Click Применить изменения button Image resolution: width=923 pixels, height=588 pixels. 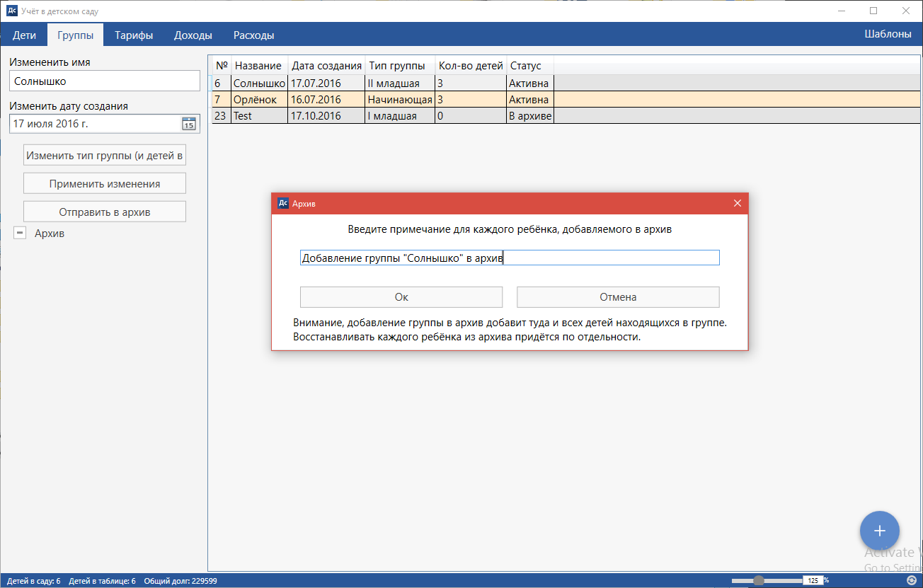(x=105, y=183)
